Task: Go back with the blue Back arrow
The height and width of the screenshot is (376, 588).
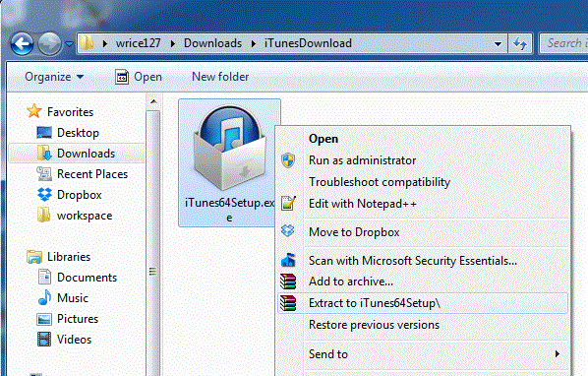Action: pyautogui.click(x=22, y=43)
